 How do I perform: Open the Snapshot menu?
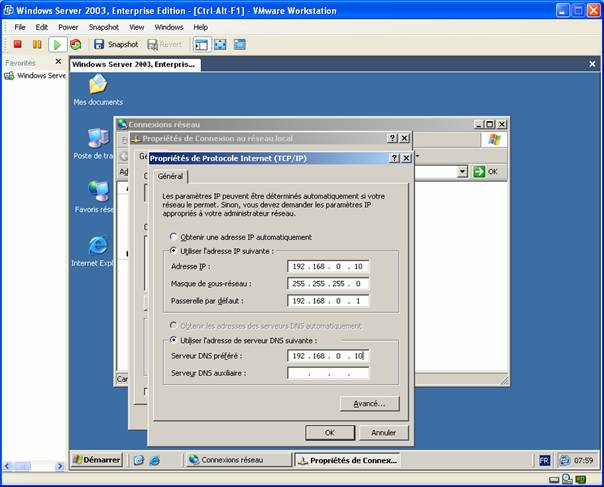(x=104, y=27)
